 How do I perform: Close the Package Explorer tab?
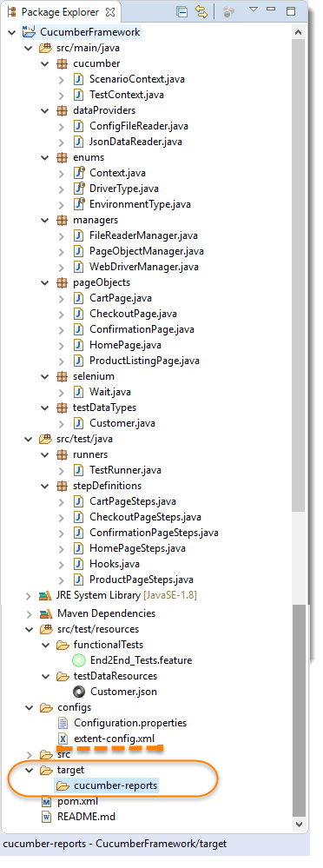109,11
